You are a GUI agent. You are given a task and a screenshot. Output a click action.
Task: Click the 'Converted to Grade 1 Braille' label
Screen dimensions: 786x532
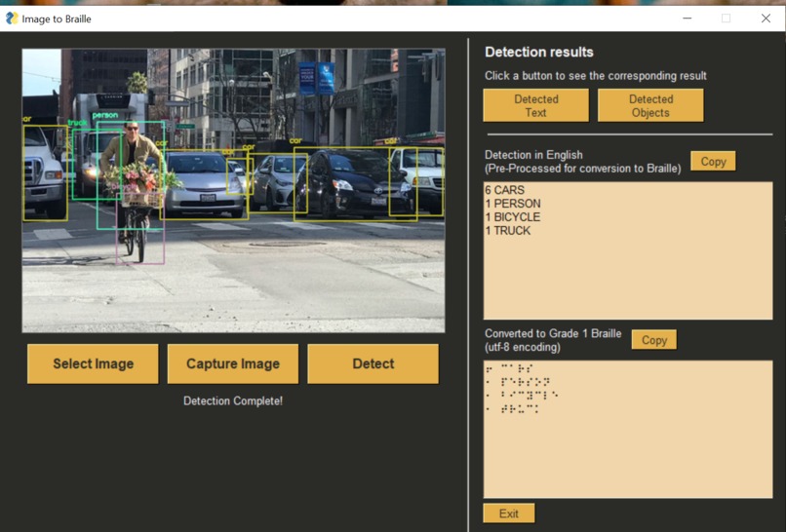click(x=553, y=333)
